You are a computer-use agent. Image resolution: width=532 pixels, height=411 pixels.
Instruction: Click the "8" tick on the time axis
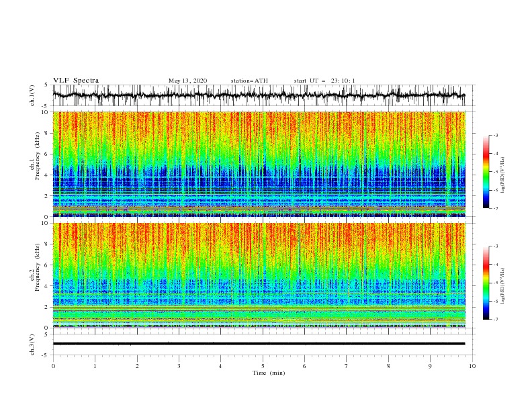pyautogui.click(x=388, y=366)
